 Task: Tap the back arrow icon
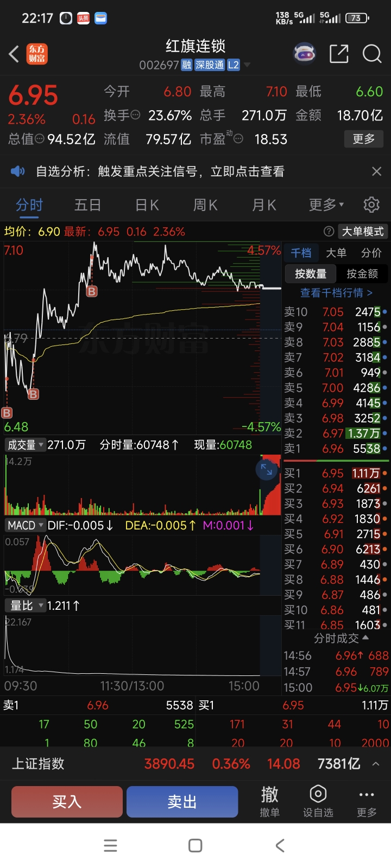[15, 54]
